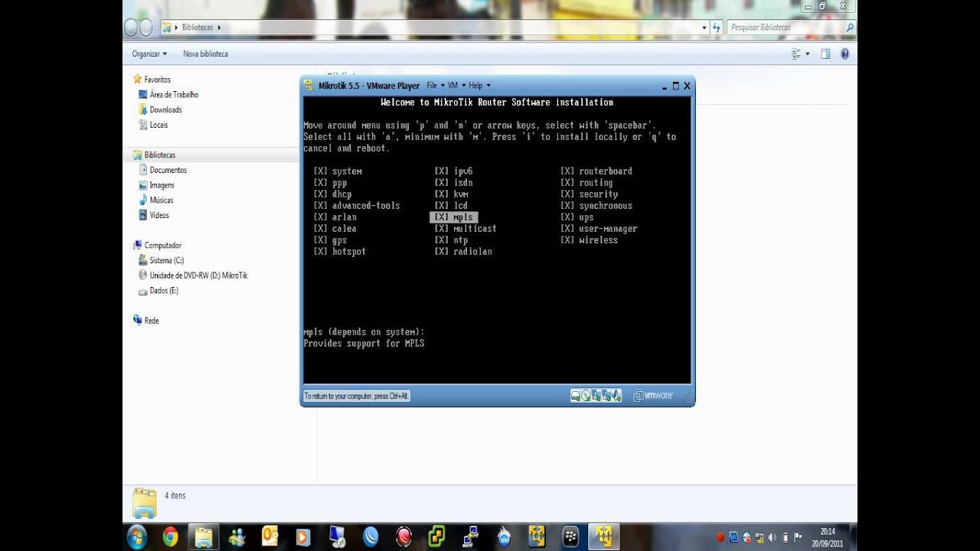Click Bibliotecas in address breadcrumb
The width and height of the screenshot is (980, 551).
tap(198, 28)
